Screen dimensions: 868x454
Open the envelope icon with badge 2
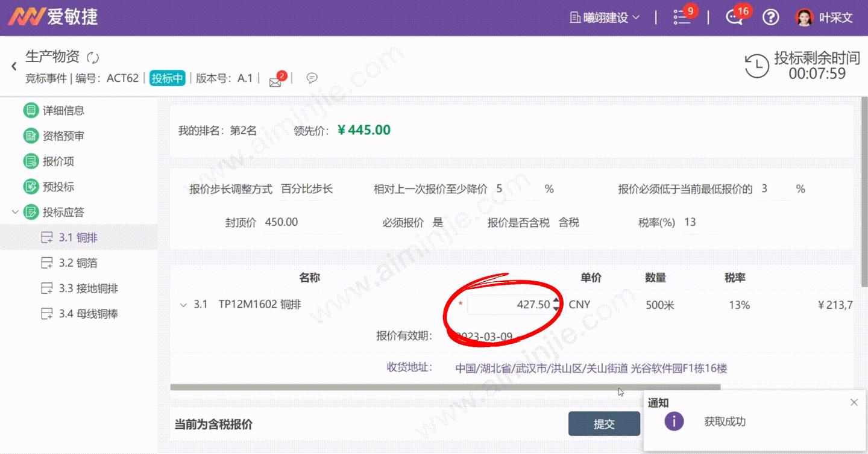point(275,79)
